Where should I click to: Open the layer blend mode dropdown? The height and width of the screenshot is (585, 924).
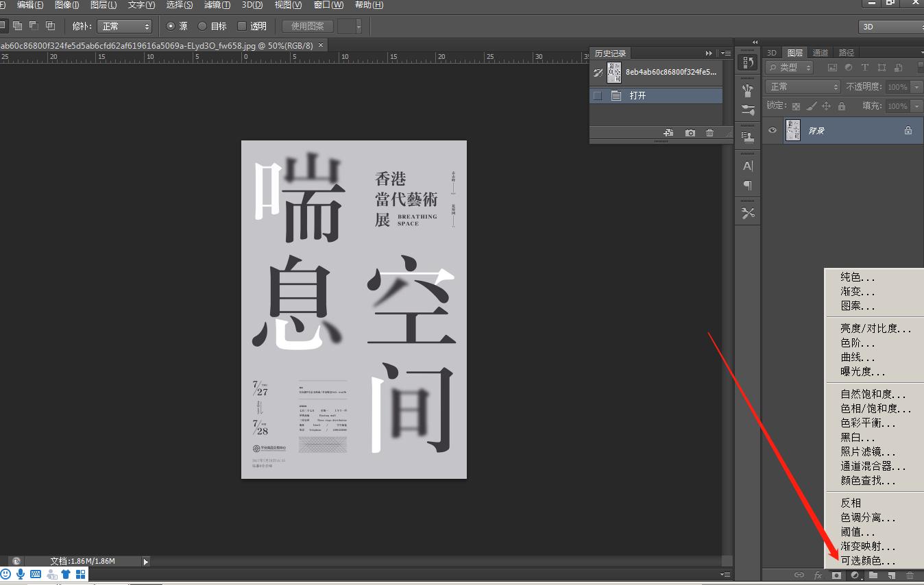(803, 87)
